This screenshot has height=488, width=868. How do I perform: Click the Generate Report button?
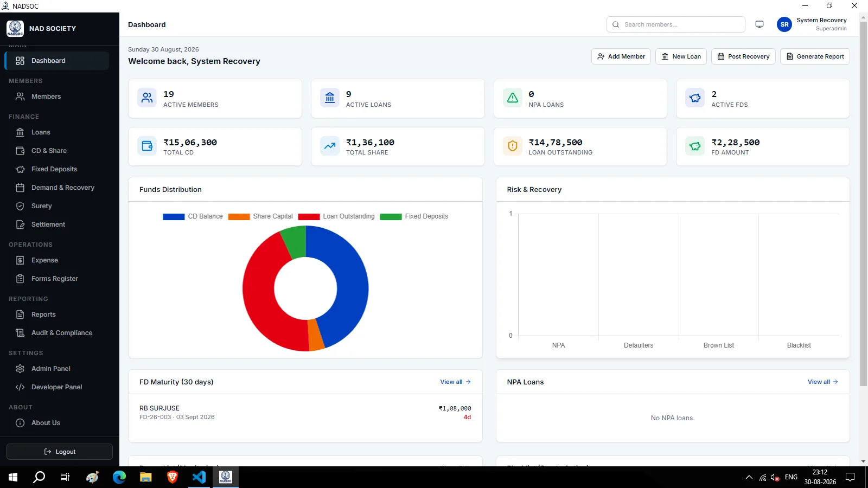pyautogui.click(x=815, y=56)
